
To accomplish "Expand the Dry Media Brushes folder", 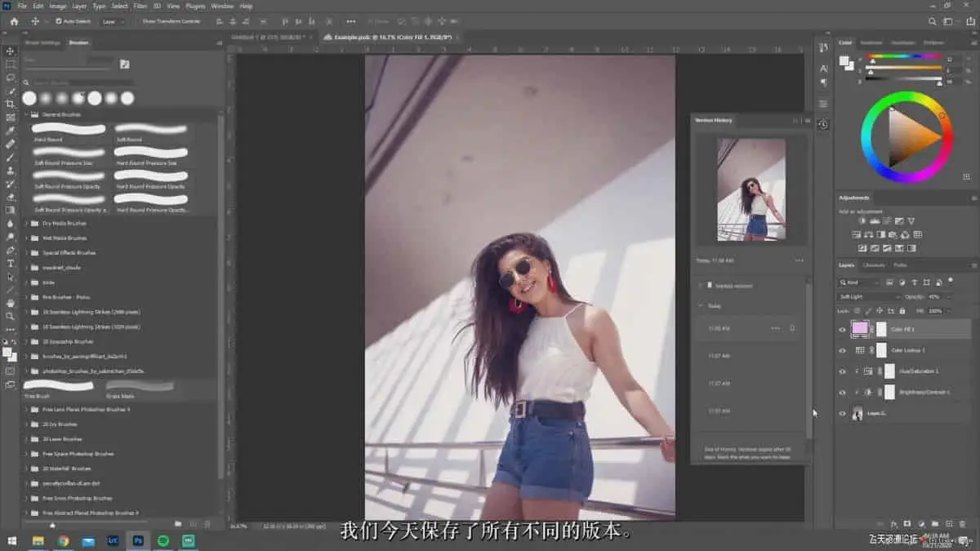I will (26, 223).
